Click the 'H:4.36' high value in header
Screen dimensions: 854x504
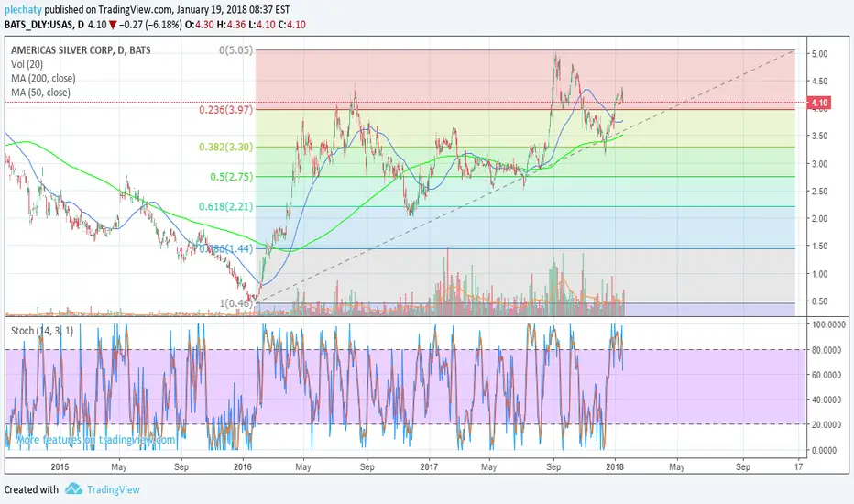[231, 25]
